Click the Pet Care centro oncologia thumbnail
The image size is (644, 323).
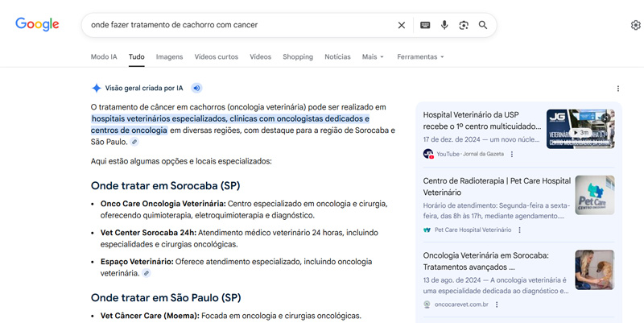595,195
